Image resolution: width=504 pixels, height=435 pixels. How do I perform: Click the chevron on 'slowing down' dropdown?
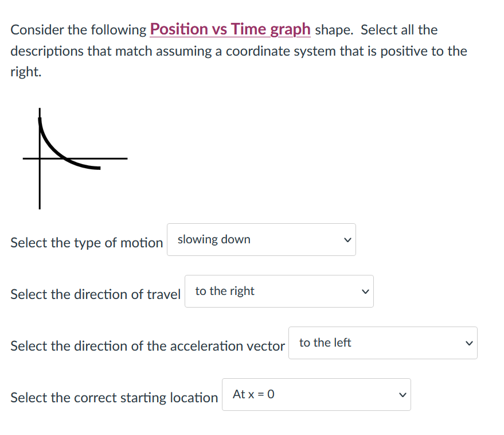pyautogui.click(x=347, y=240)
